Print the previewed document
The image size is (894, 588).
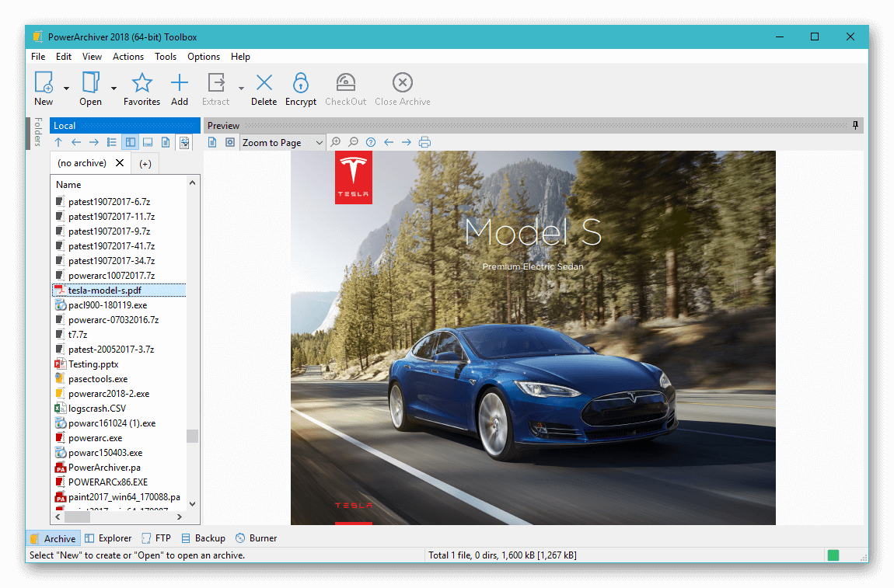click(x=424, y=142)
